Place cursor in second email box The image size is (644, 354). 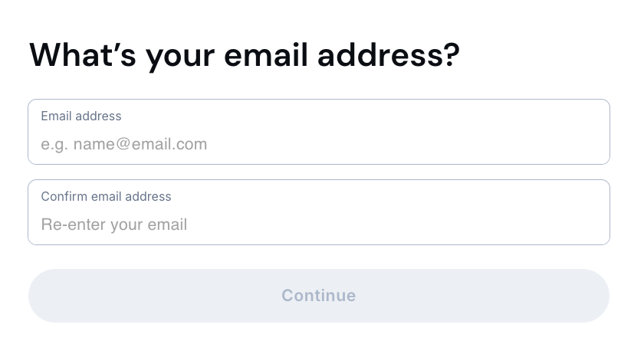click(318, 225)
